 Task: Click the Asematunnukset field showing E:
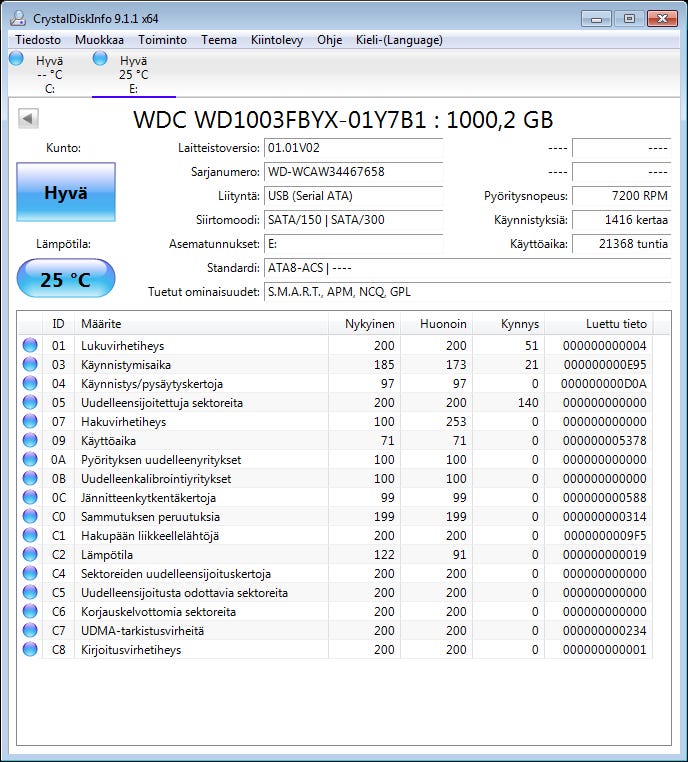click(x=353, y=244)
